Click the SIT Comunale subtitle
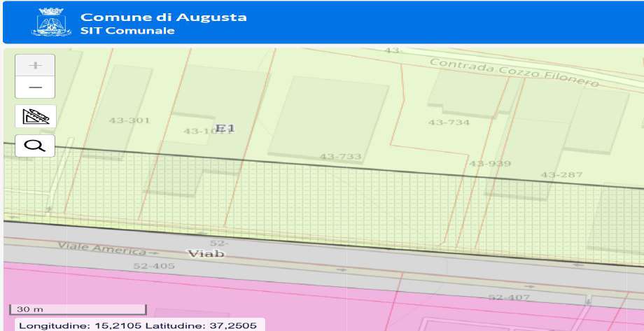This screenshot has height=331, width=644. 127,31
